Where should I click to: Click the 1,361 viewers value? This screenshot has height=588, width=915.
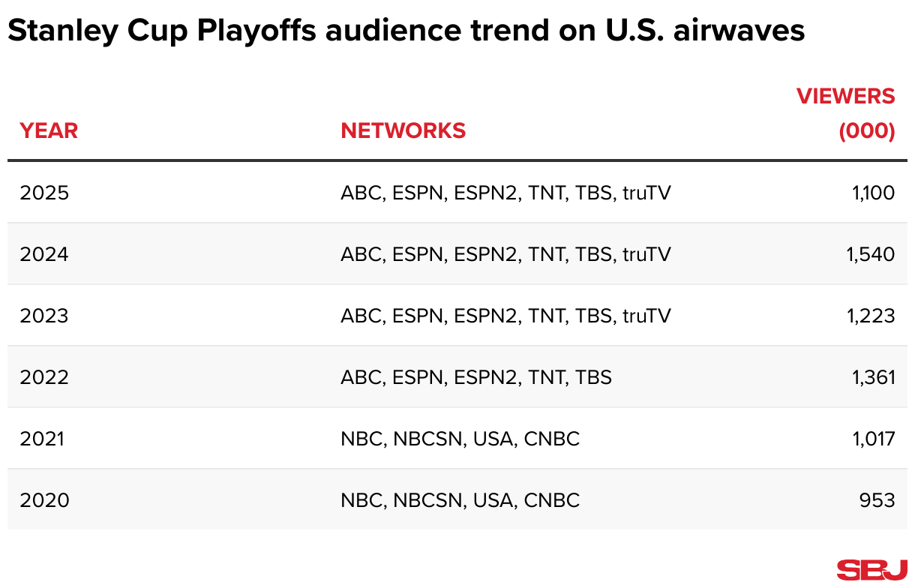click(874, 377)
